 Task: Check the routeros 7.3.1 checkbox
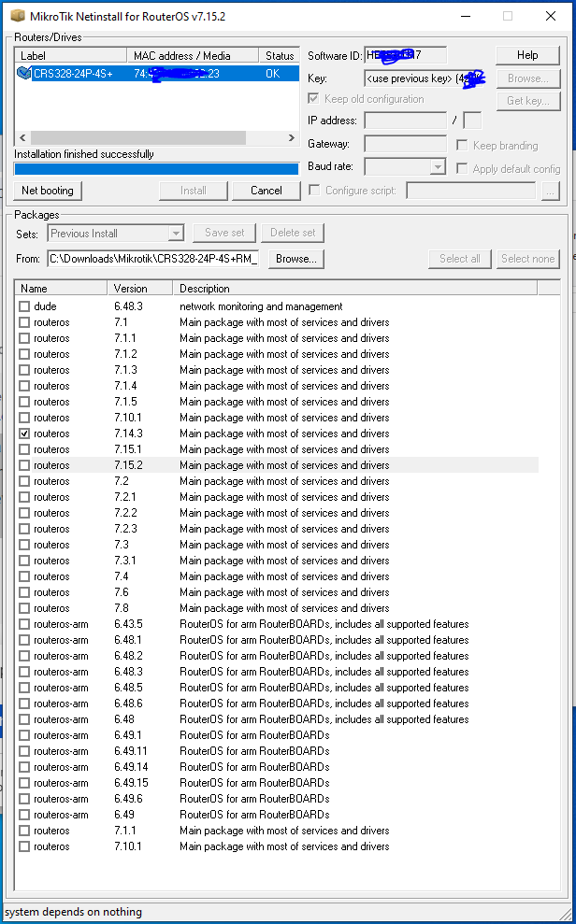pyautogui.click(x=23, y=561)
